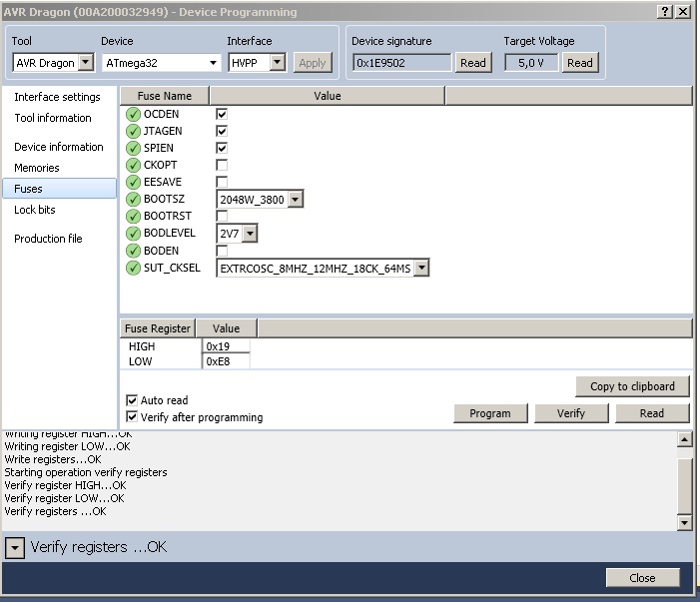Open Device information page
The image size is (700, 602).
click(x=59, y=147)
